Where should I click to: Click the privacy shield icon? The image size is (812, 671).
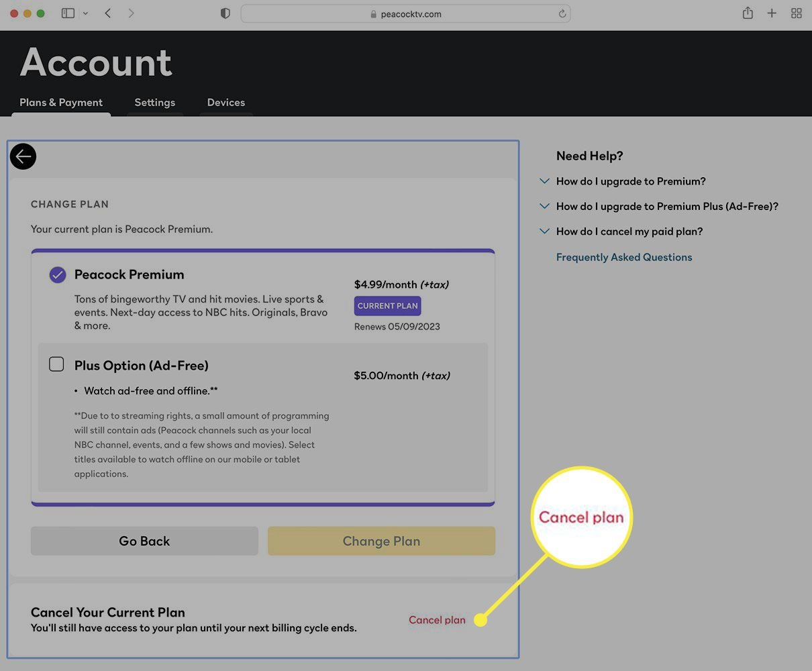225,13
